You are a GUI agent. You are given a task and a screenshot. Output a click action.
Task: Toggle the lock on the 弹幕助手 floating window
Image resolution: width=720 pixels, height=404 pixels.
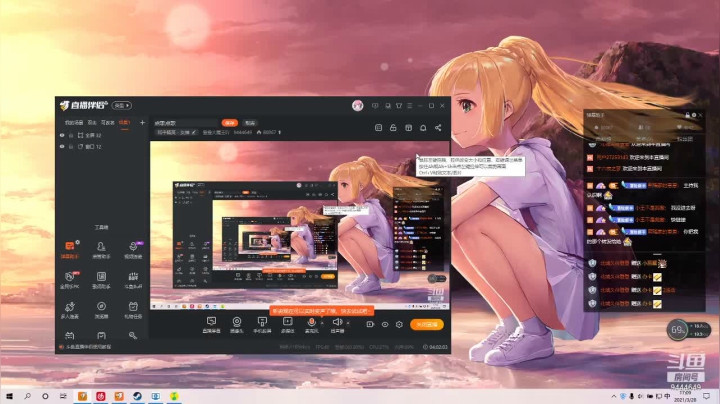pyautogui.click(x=687, y=115)
